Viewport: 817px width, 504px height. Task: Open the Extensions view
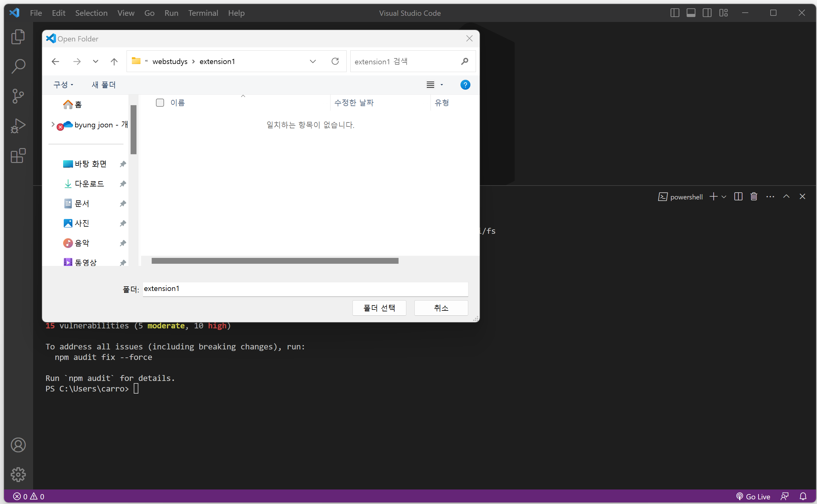click(x=18, y=156)
